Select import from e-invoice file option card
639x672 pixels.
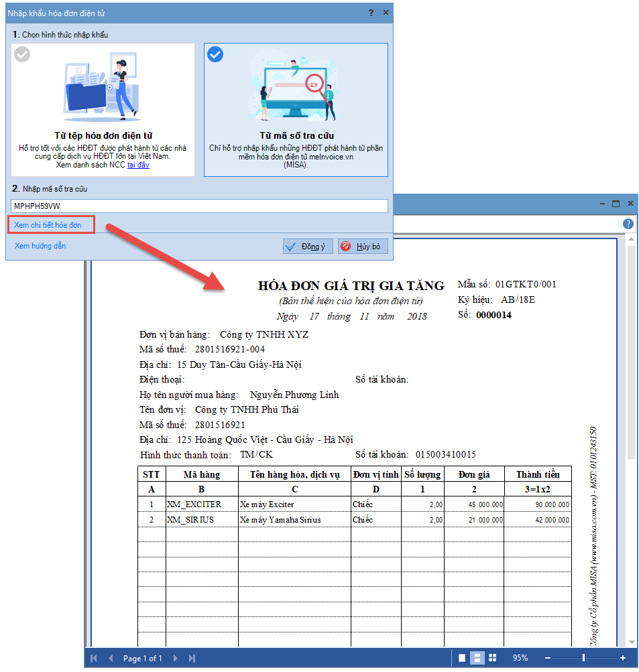(103, 110)
